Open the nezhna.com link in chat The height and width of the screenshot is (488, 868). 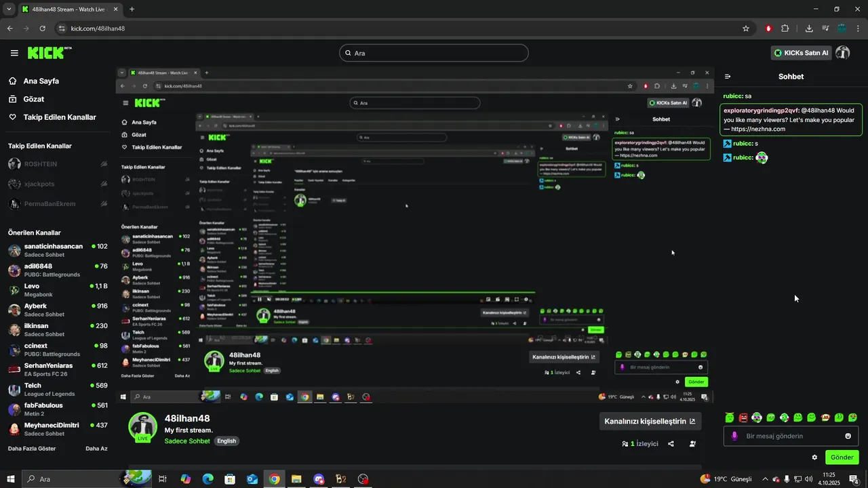(x=758, y=129)
